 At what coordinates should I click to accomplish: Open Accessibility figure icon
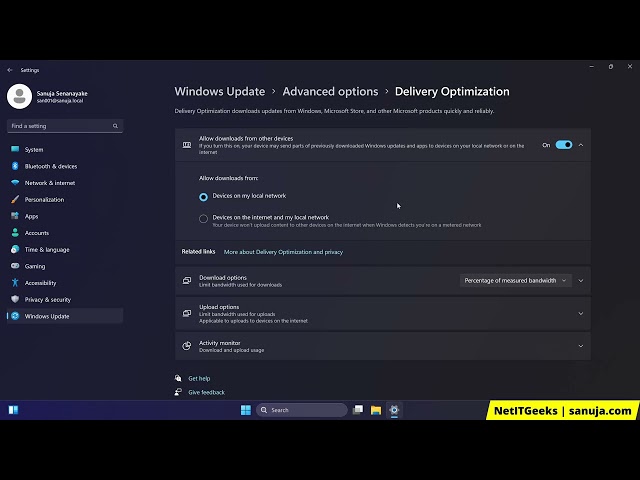15,282
